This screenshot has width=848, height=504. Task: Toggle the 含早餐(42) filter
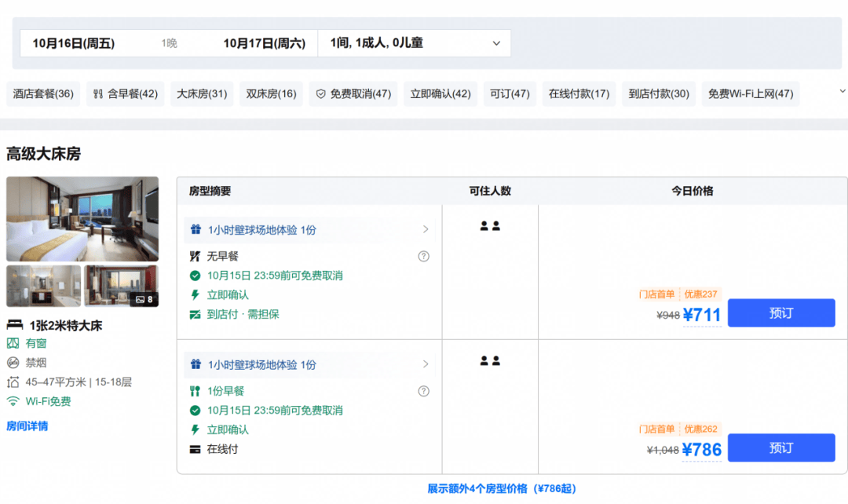coord(125,94)
